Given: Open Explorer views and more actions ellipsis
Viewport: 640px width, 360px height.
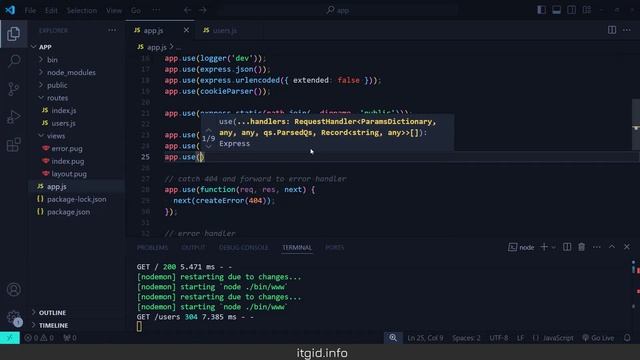Looking at the screenshot, I should [112, 30].
